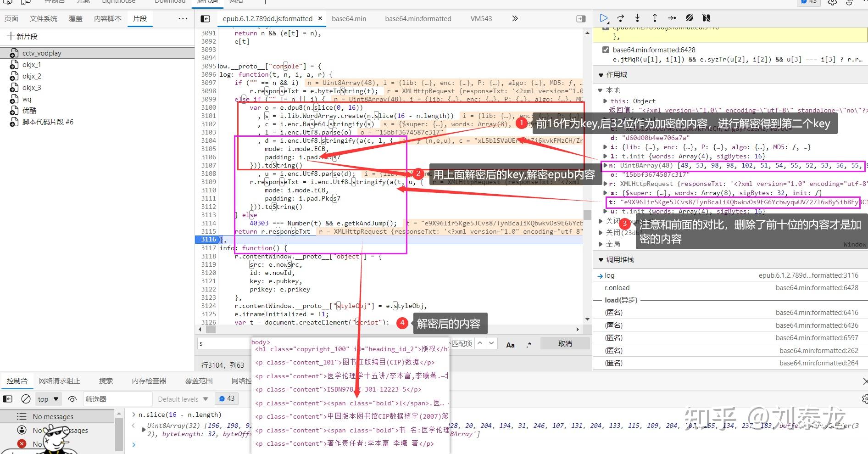Select the base64.min:formatted editor tab
The width and height of the screenshot is (868, 454).
[418, 19]
